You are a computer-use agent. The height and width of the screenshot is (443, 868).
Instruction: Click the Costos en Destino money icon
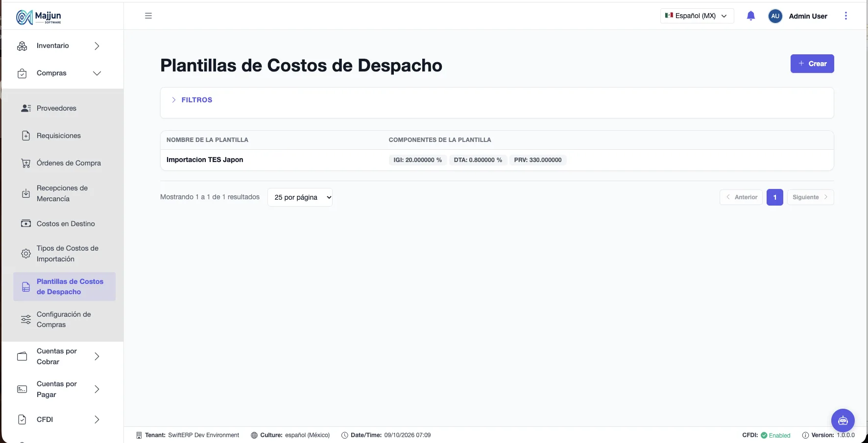(x=26, y=224)
